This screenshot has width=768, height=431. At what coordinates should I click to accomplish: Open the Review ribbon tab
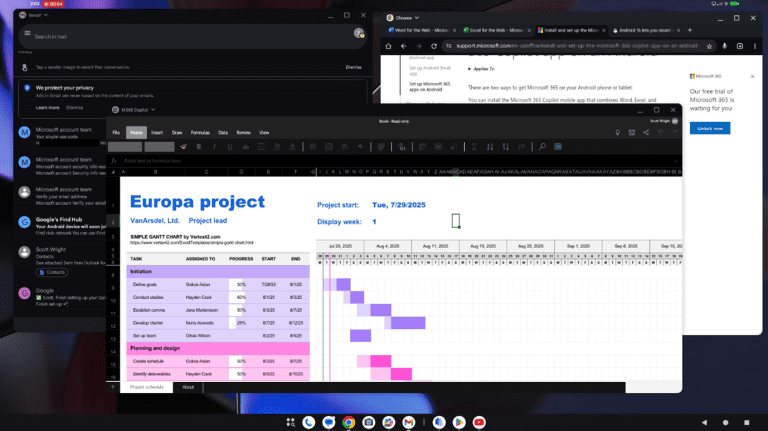243,133
